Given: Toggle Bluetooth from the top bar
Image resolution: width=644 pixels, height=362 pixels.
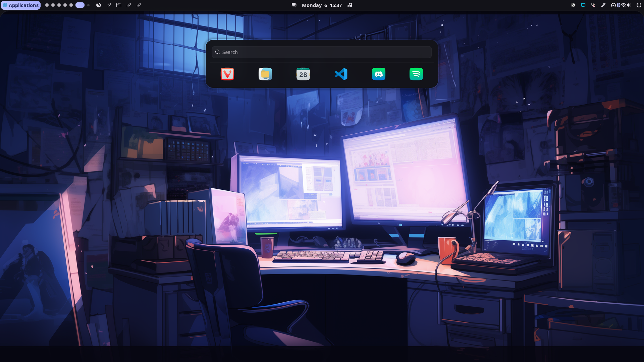Looking at the screenshot, I should point(619,5).
